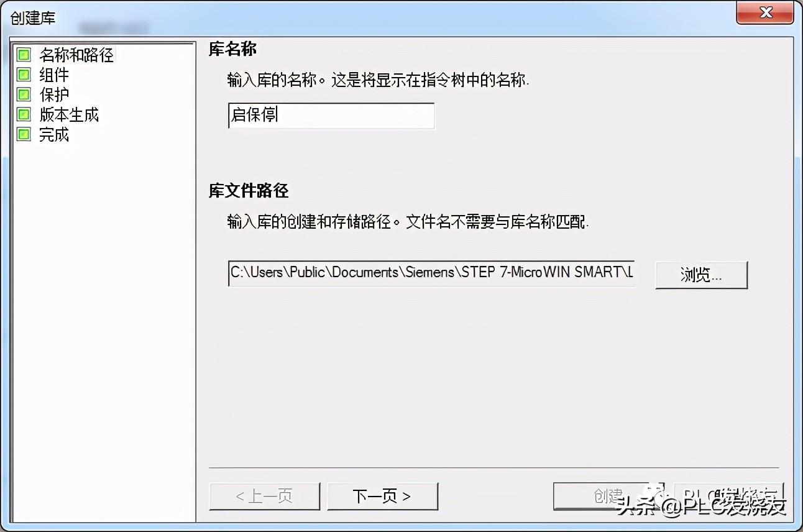The height and width of the screenshot is (532, 803).
Task: Open the 组件 step in the tree
Action: tap(54, 75)
